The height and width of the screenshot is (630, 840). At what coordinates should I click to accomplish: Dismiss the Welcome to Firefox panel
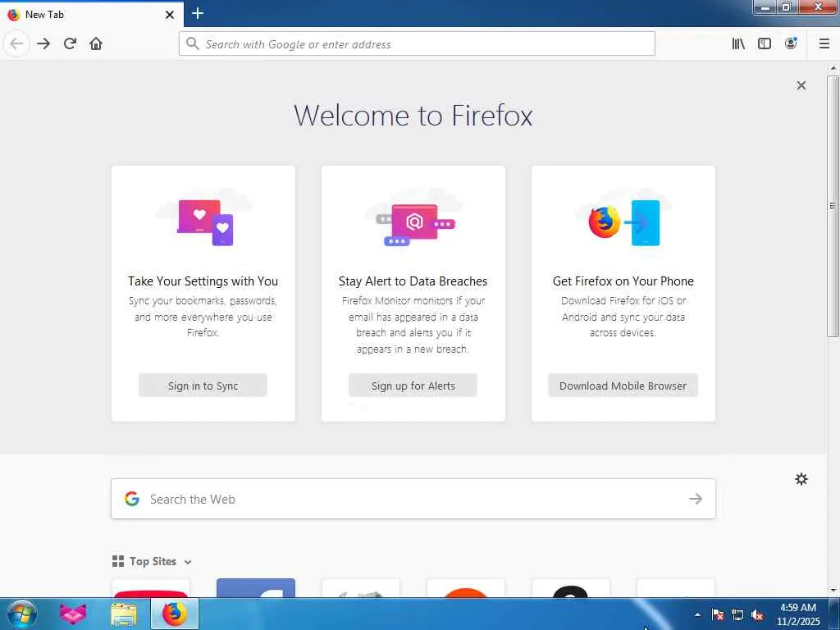click(801, 85)
